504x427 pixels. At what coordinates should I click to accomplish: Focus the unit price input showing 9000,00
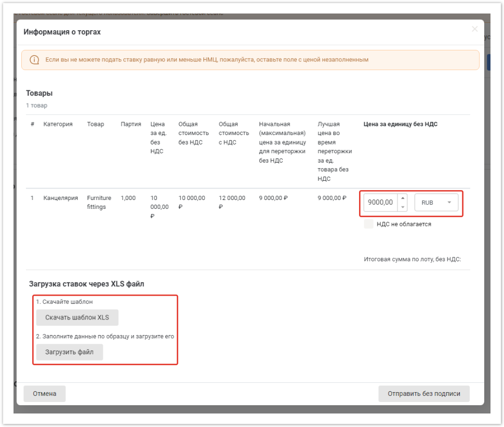click(x=380, y=203)
